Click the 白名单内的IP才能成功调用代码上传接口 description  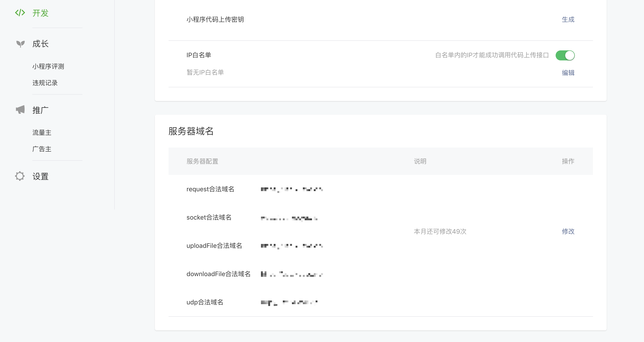(x=492, y=55)
